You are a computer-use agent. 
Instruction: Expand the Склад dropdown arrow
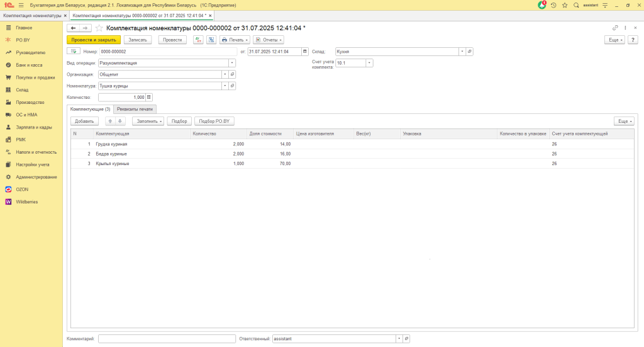pos(462,52)
